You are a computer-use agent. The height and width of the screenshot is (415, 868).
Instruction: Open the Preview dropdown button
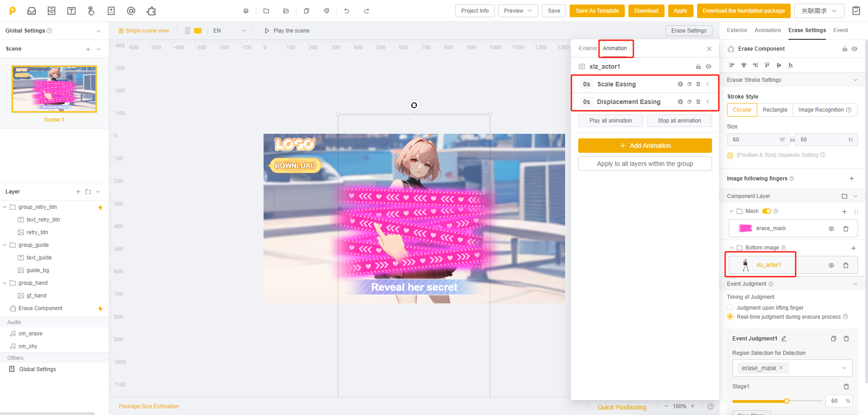click(518, 11)
